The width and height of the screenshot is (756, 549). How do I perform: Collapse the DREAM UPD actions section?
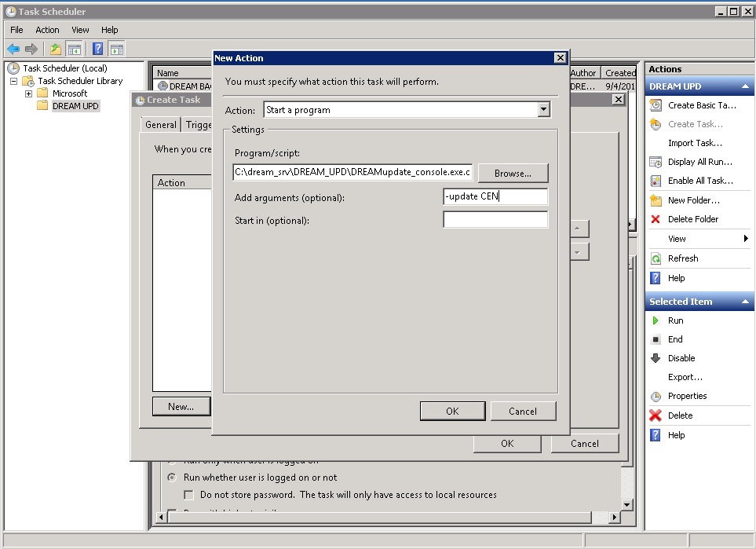(745, 86)
